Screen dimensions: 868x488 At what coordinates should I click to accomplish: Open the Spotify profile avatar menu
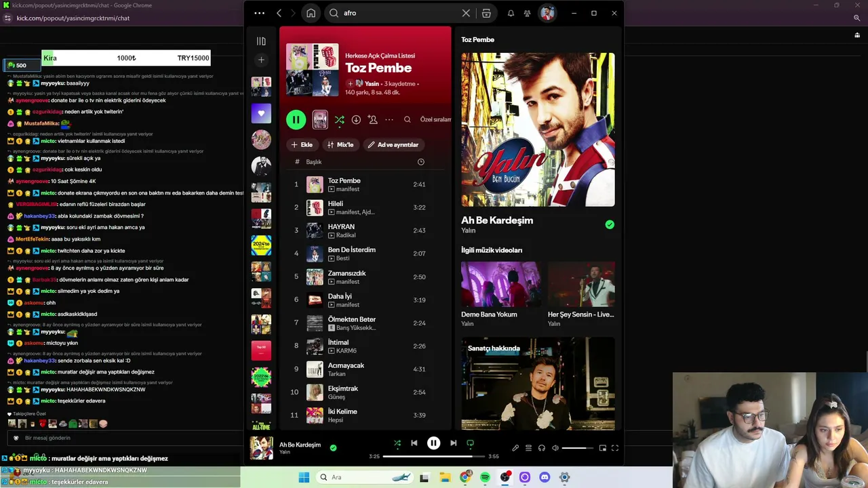(547, 13)
